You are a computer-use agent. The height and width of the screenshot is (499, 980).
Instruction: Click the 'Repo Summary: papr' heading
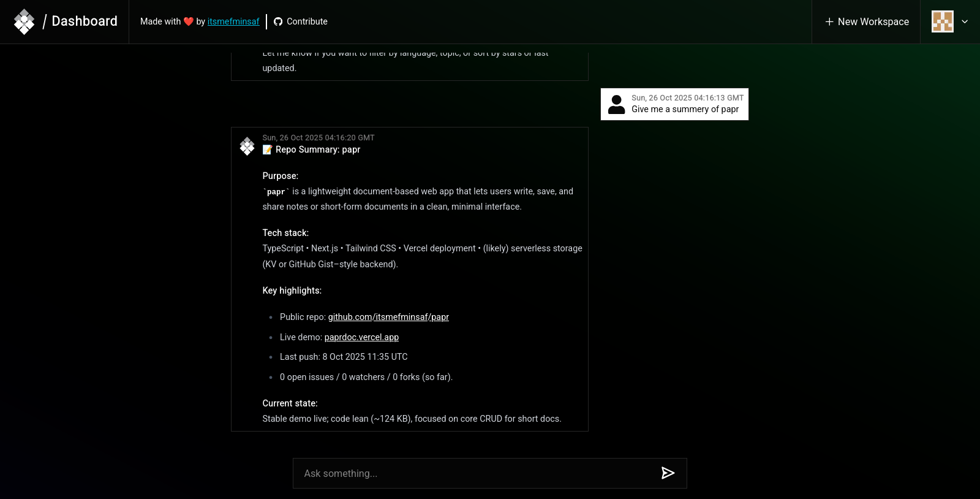point(318,150)
